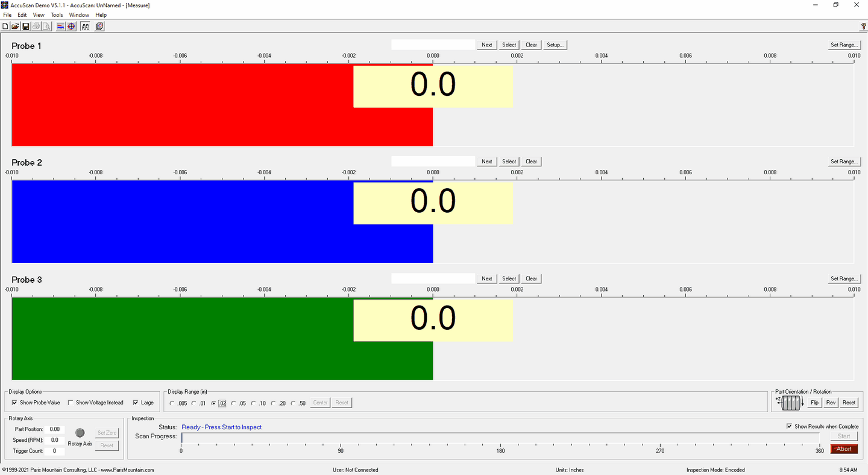Click the Save floppy disk icon
The width and height of the screenshot is (868, 475).
(x=25, y=27)
